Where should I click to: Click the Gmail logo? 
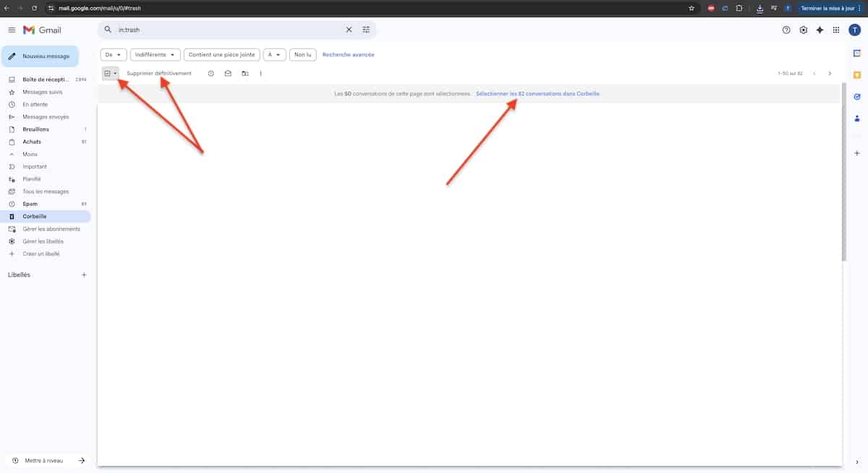point(42,30)
